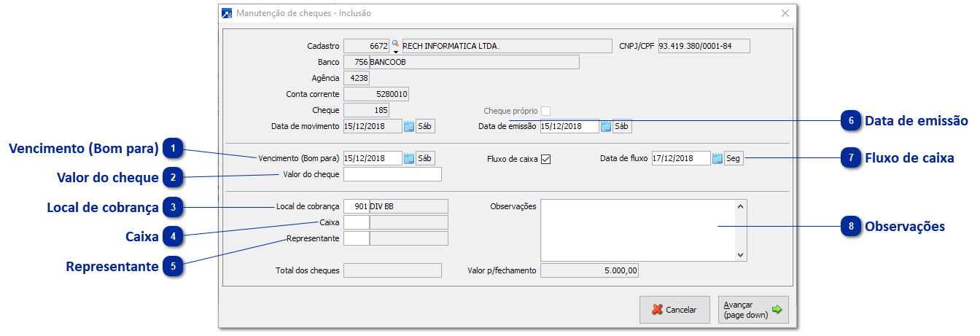Click the Data de movimento date field

click(x=373, y=126)
